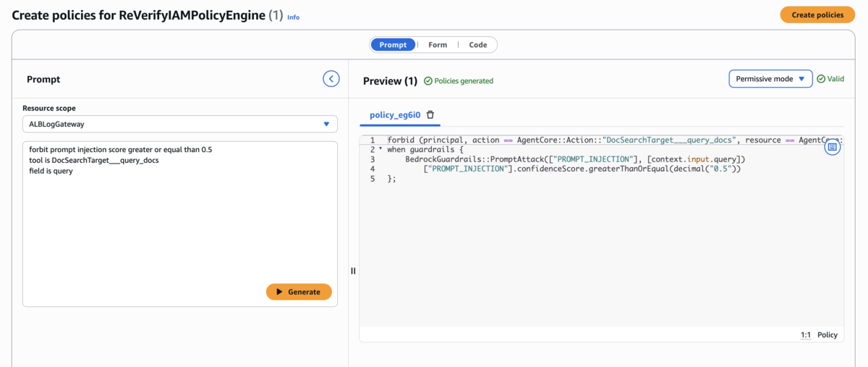Click line number 3 in gutter

pos(373,159)
